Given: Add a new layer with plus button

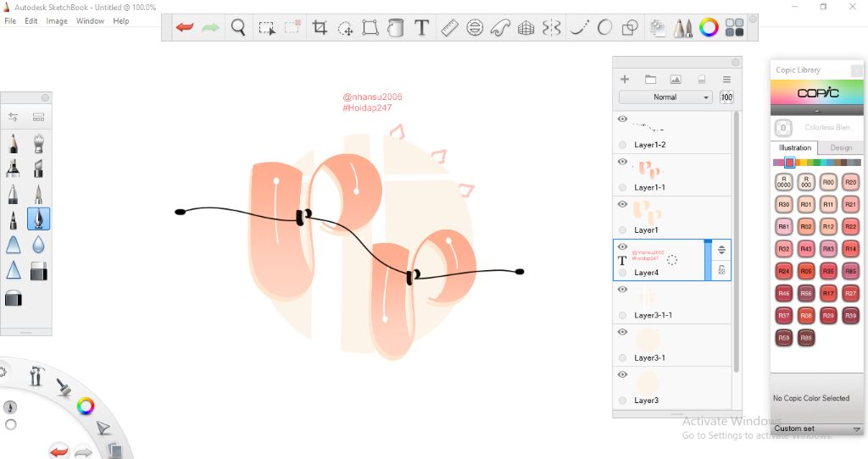Looking at the screenshot, I should click(625, 79).
